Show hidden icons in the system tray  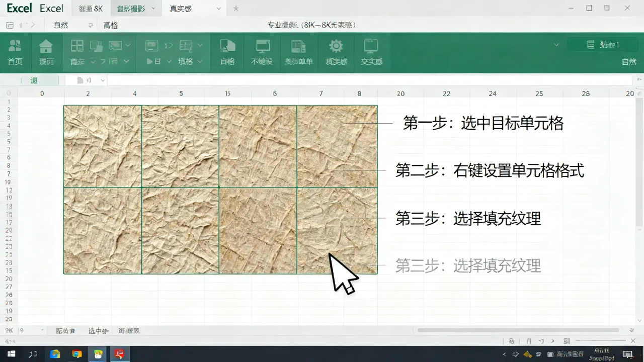click(x=505, y=354)
